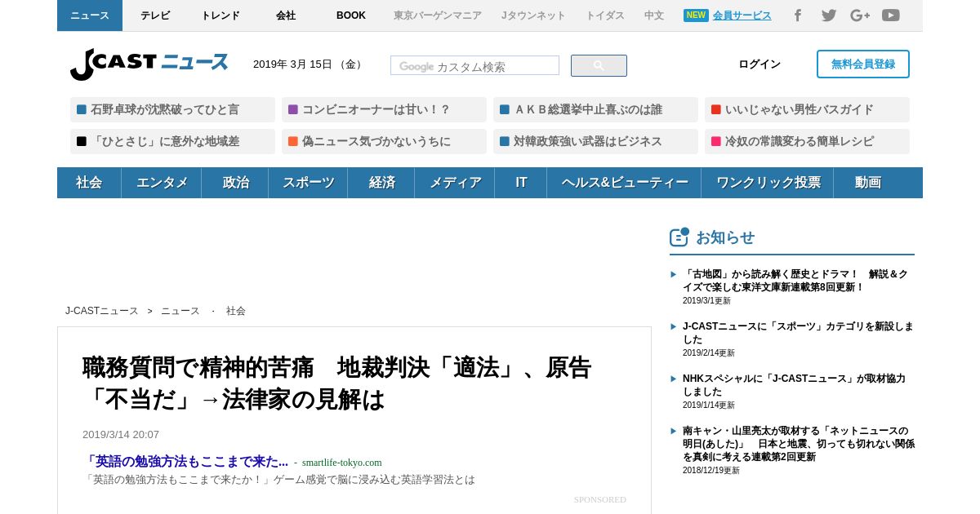Focus the Google カスタム検索 field

pyautogui.click(x=474, y=66)
